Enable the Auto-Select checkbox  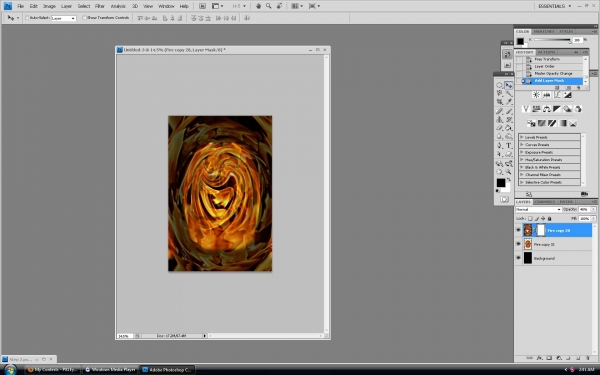[27, 18]
